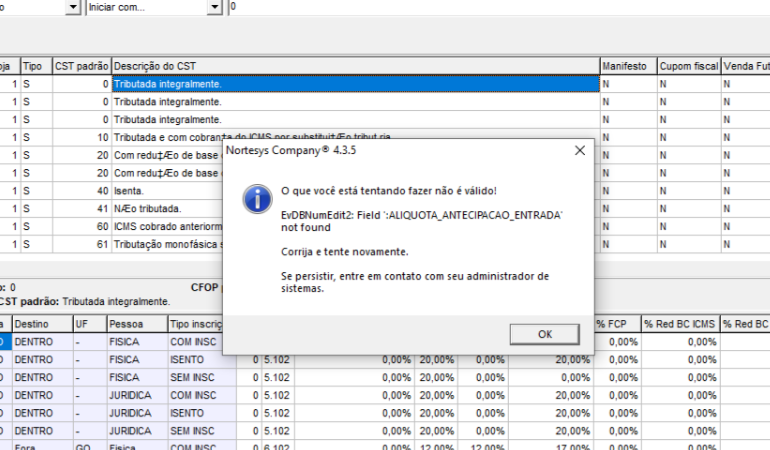770x450 pixels.
Task: Select the JURIDICA 'ISENTO' cell
Action: 202,413
